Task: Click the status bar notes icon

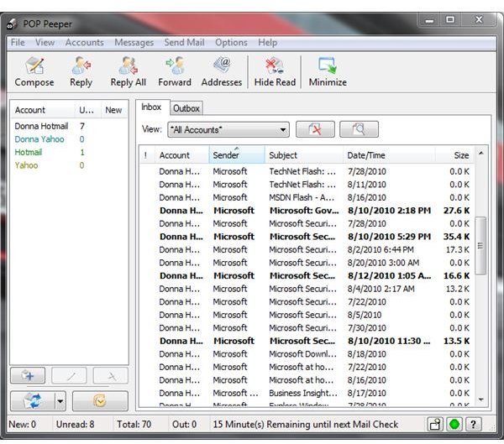Action: [x=435, y=424]
